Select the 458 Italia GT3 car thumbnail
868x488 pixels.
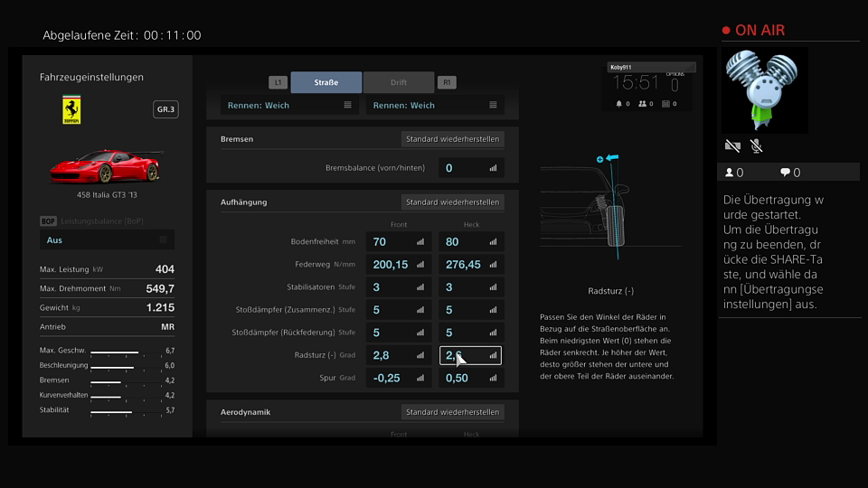(107, 166)
